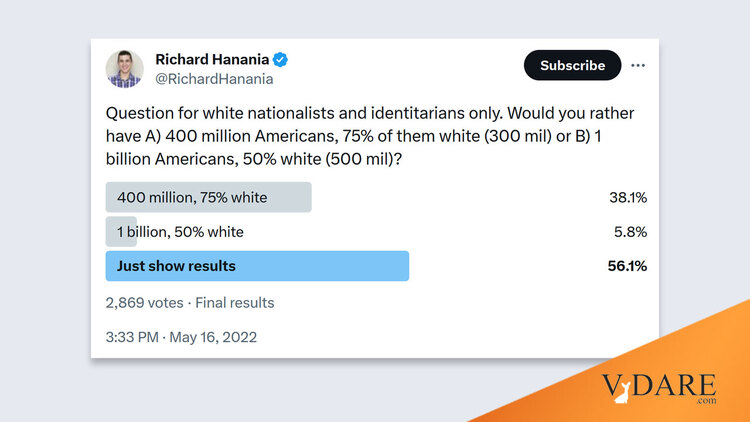Open the 3:33 PM May 16, 2022 timestamp

click(x=181, y=337)
